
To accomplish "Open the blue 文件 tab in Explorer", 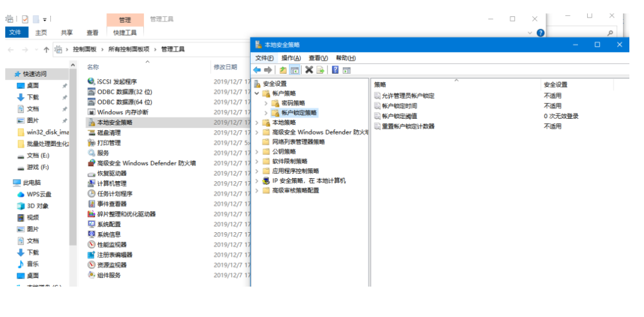I will [x=17, y=32].
